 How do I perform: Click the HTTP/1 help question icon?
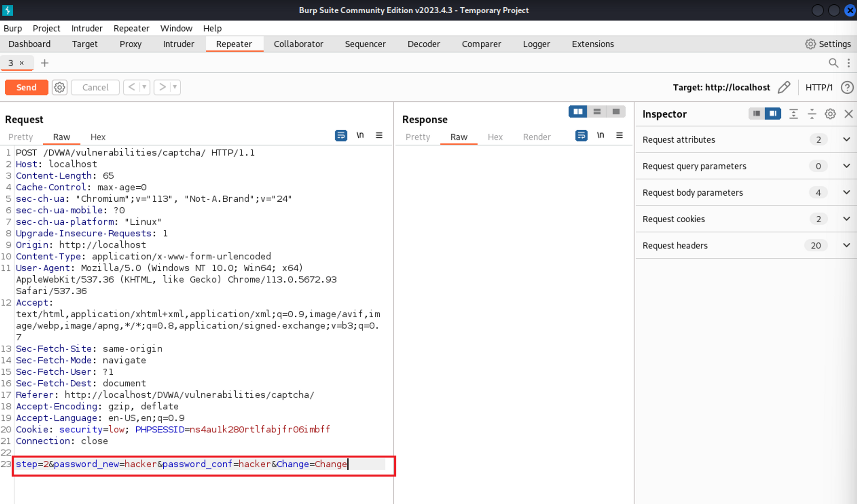point(847,87)
